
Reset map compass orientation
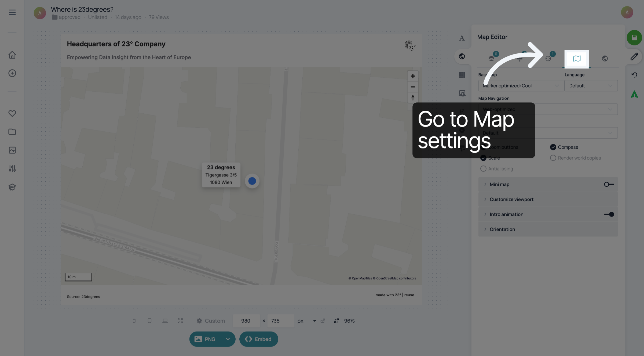(x=413, y=97)
